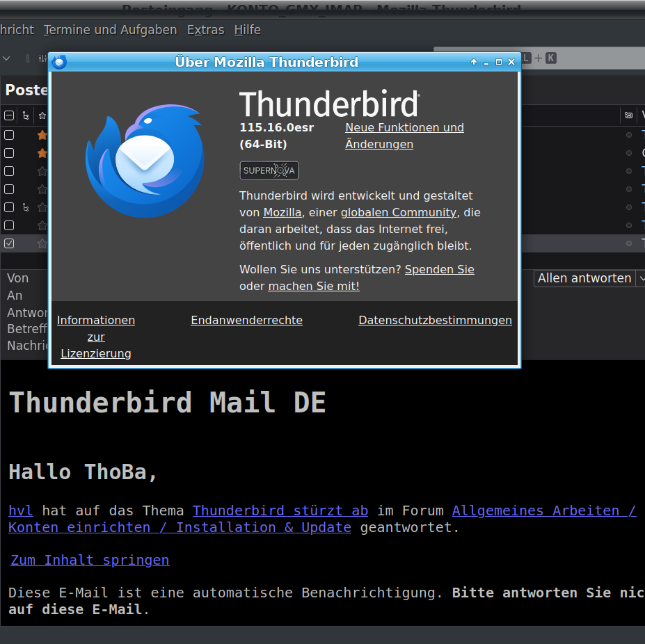Tick the sixth message row checkbox
645x644 pixels.
(x=9, y=225)
